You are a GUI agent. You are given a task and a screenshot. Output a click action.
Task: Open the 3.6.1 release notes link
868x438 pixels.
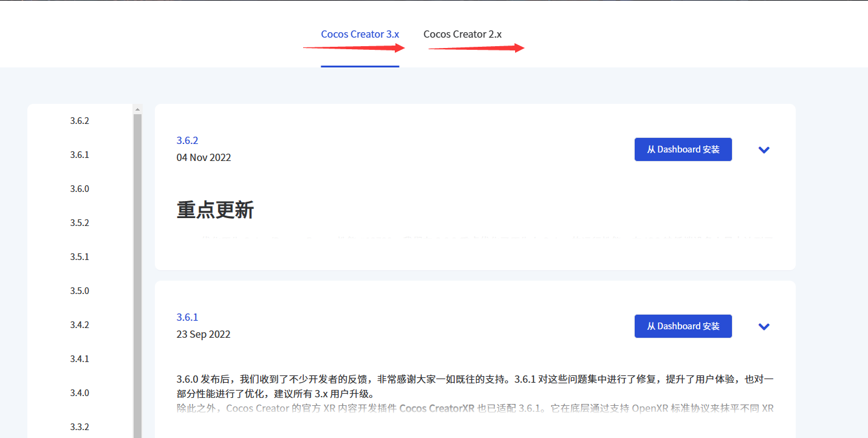point(186,317)
